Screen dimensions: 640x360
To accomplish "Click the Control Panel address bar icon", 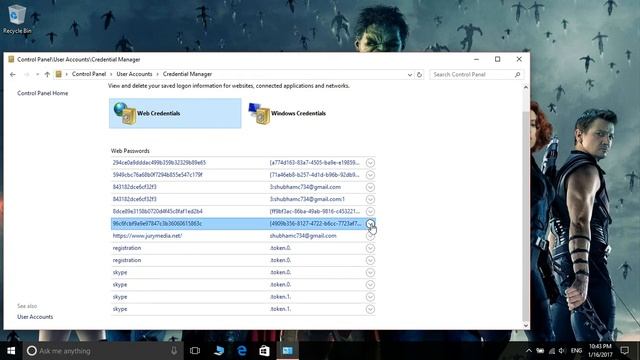I will pyautogui.click(x=59, y=74).
